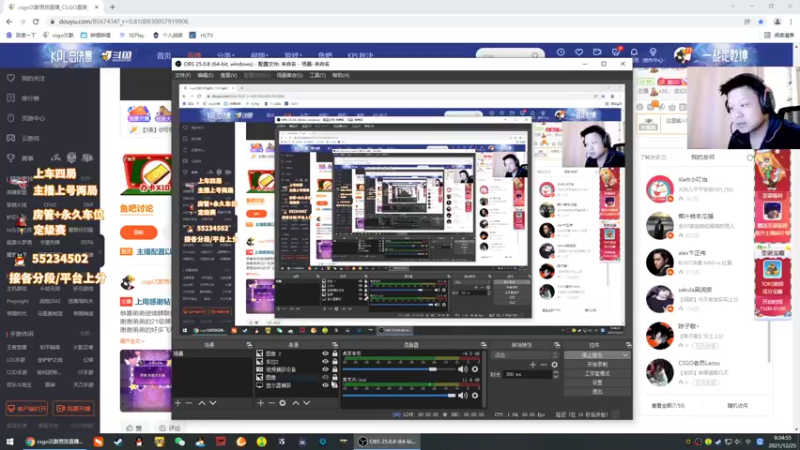The image size is (800, 450).
Task: Move scene down in Scenes dock
Action: [213, 403]
